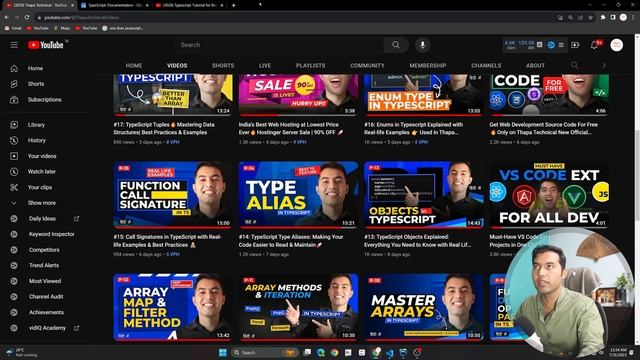Activate voice search microphone

(422, 45)
